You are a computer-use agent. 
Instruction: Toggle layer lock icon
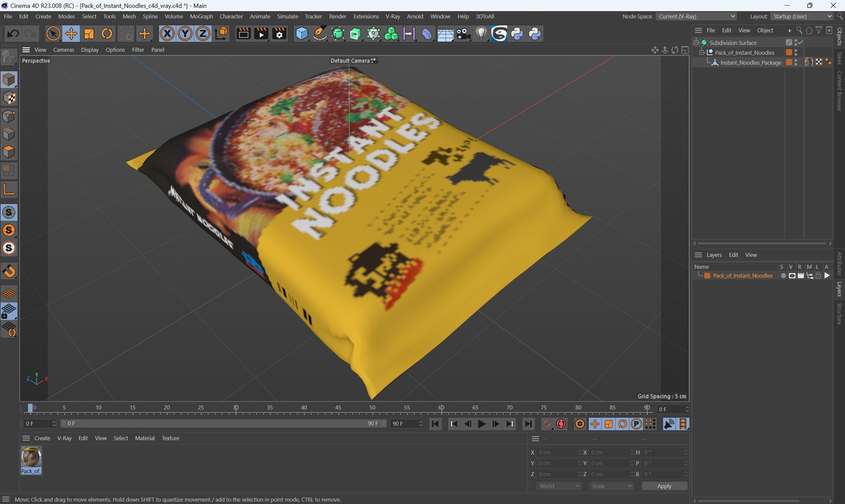(x=818, y=276)
